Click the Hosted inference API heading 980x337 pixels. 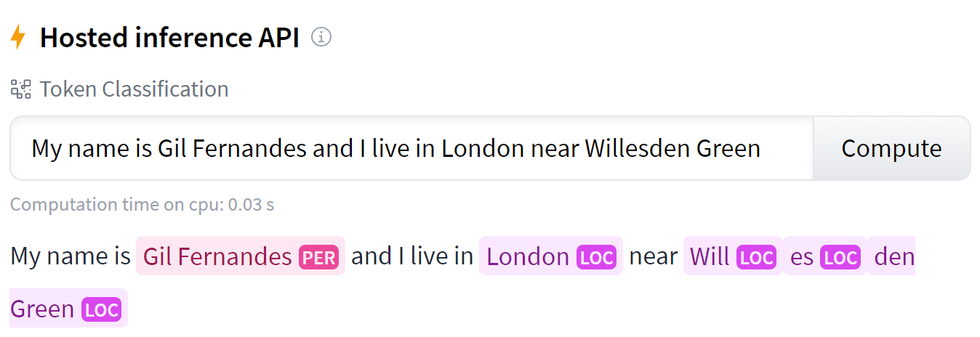(x=169, y=37)
